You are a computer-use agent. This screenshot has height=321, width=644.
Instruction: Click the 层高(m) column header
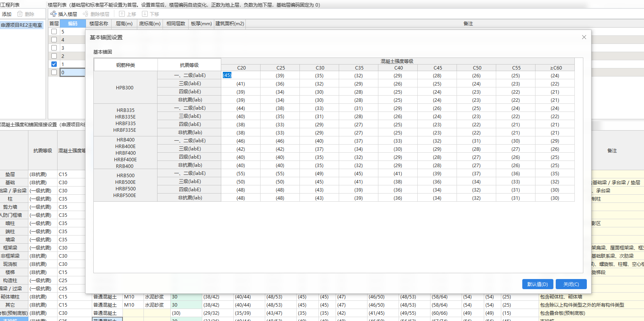[124, 24]
